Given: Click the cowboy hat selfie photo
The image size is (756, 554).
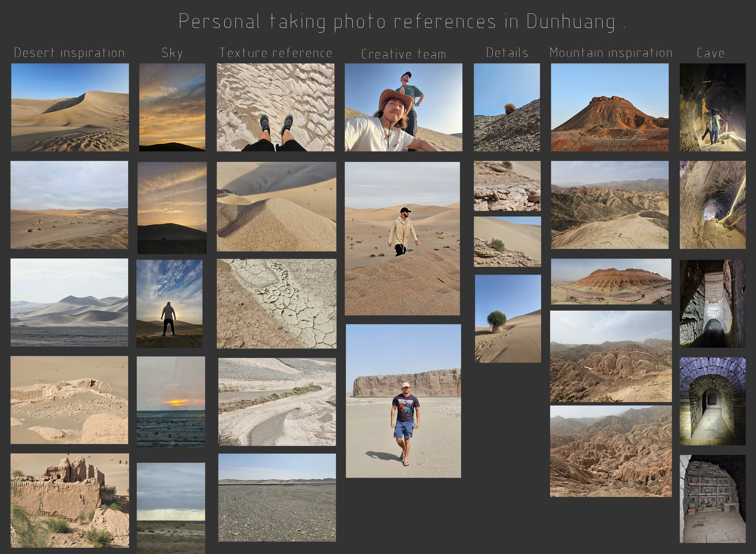Looking at the screenshot, I should pyautogui.click(x=403, y=107).
